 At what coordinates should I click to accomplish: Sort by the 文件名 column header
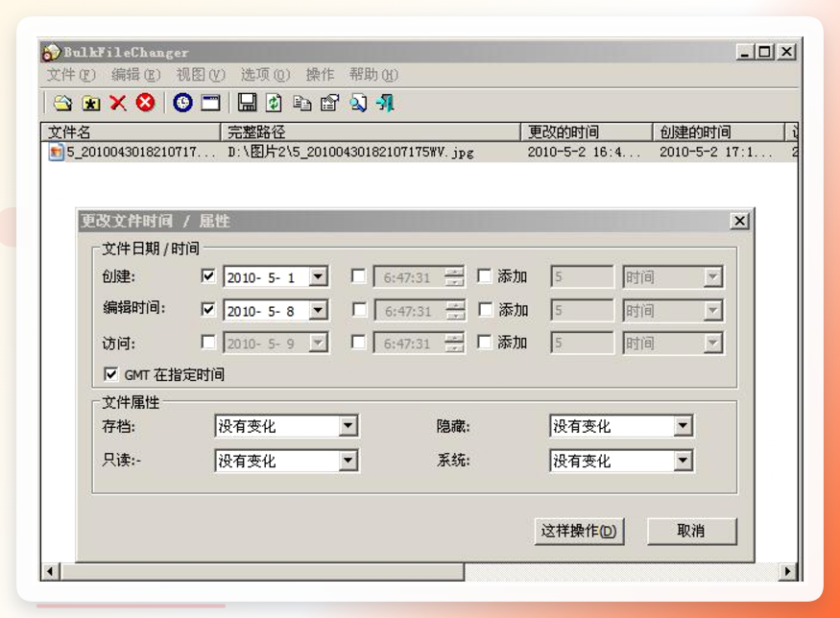(131, 131)
